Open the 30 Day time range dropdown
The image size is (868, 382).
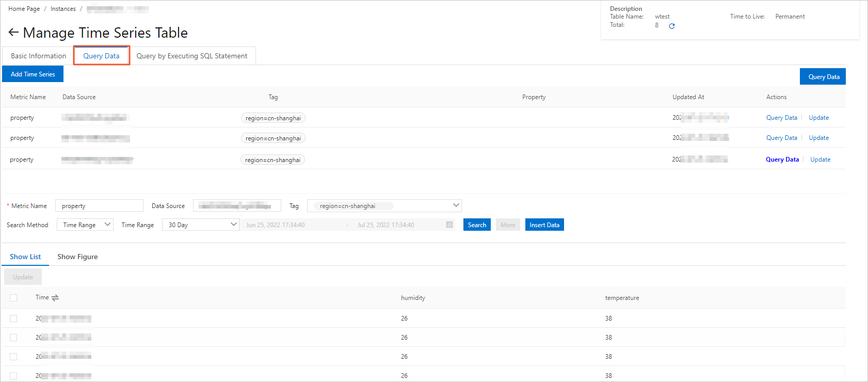coord(201,225)
